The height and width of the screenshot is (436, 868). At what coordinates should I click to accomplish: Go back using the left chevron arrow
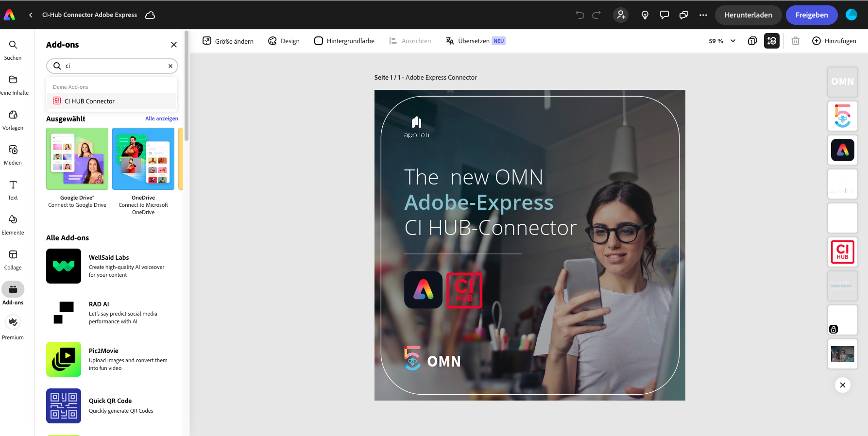pyautogui.click(x=31, y=15)
